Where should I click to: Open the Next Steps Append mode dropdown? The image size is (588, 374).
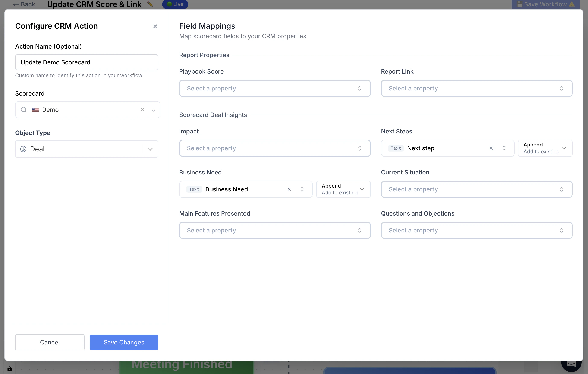545,148
